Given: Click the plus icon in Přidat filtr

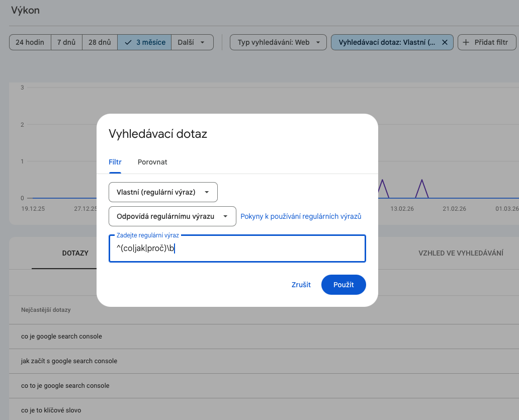Looking at the screenshot, I should [x=466, y=42].
